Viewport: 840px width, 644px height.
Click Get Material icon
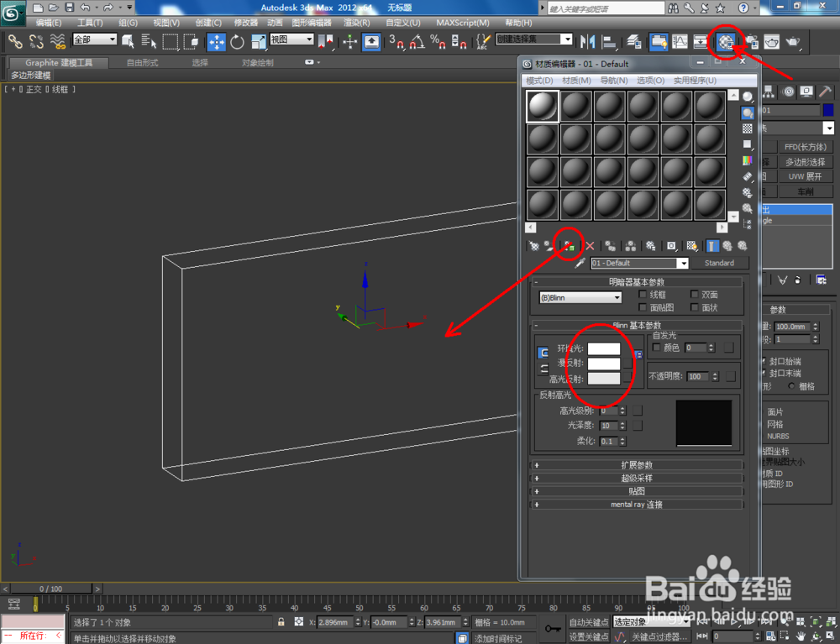pos(534,246)
